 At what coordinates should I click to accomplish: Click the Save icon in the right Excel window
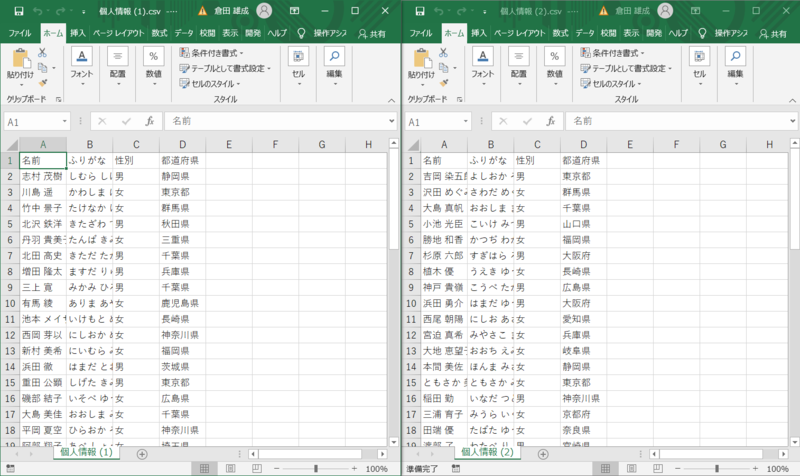[420, 11]
